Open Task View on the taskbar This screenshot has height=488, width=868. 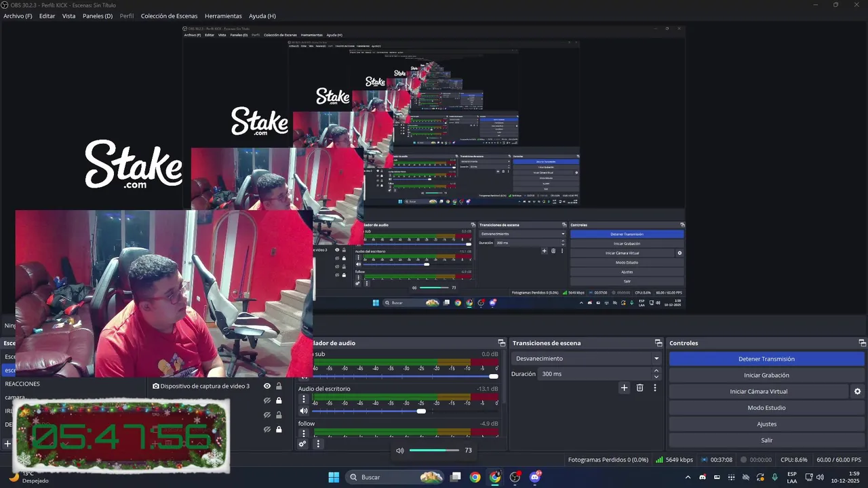coord(456,477)
